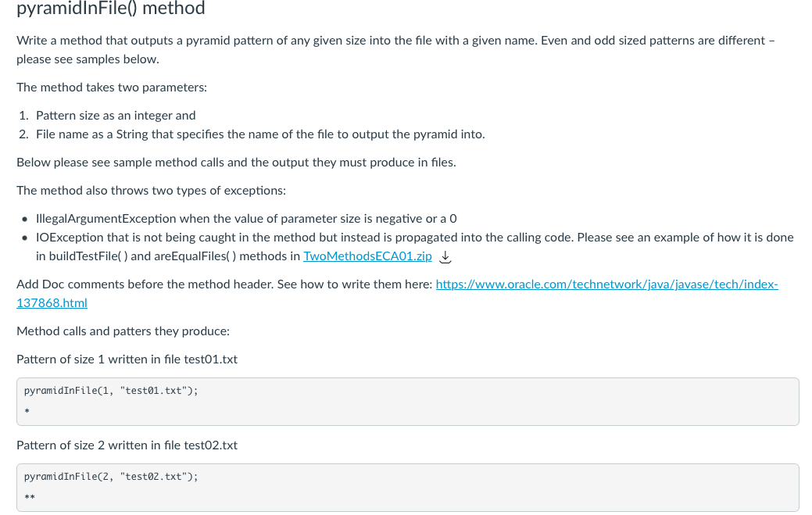Click the pyramidInFile(1, "test01.txt") code line
Image resolution: width=812 pixels, height=515 pixels.
coord(111,391)
